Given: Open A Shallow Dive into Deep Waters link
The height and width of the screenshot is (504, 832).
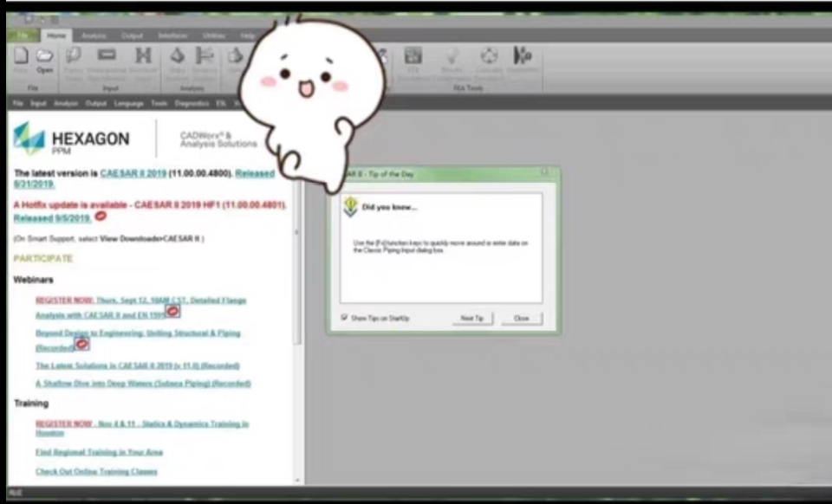Looking at the screenshot, I should click(x=143, y=383).
